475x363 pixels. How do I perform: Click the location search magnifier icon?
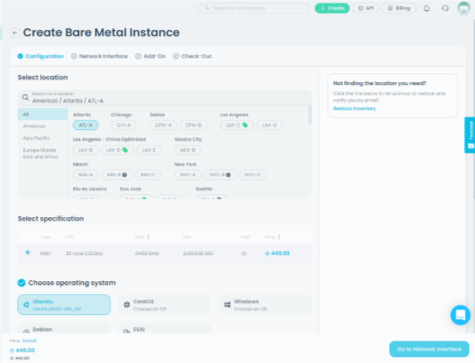tap(25, 97)
